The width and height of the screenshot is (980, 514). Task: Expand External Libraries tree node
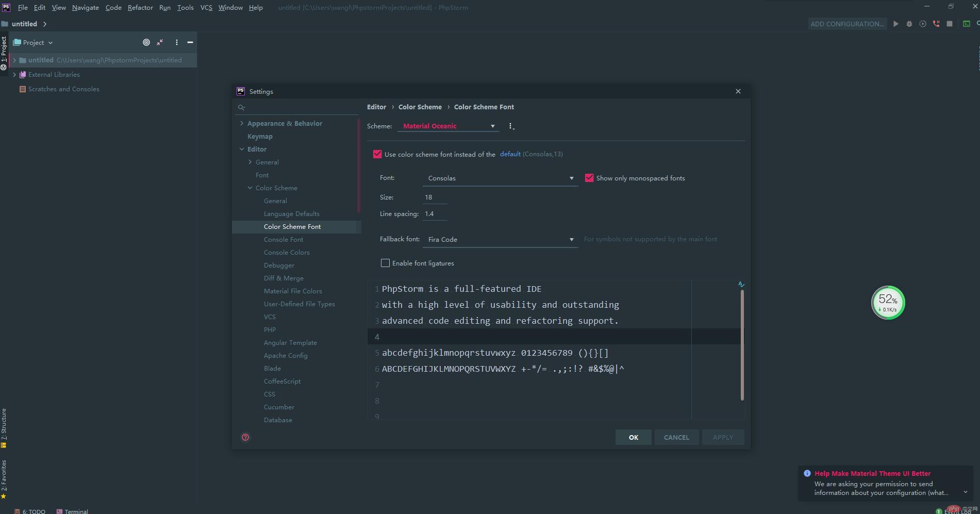(x=14, y=75)
